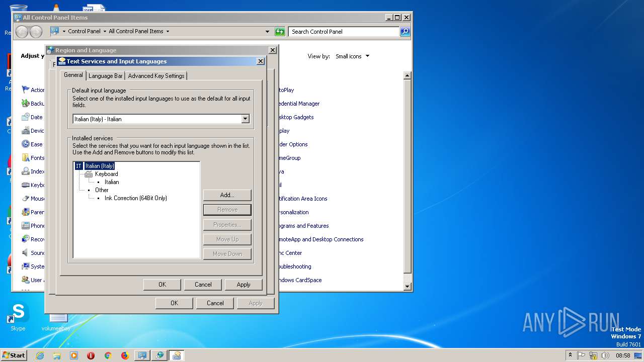Screen dimensions: 644x362
Task: Open Action Center flag icon in Control Panel
Action: 26,89
